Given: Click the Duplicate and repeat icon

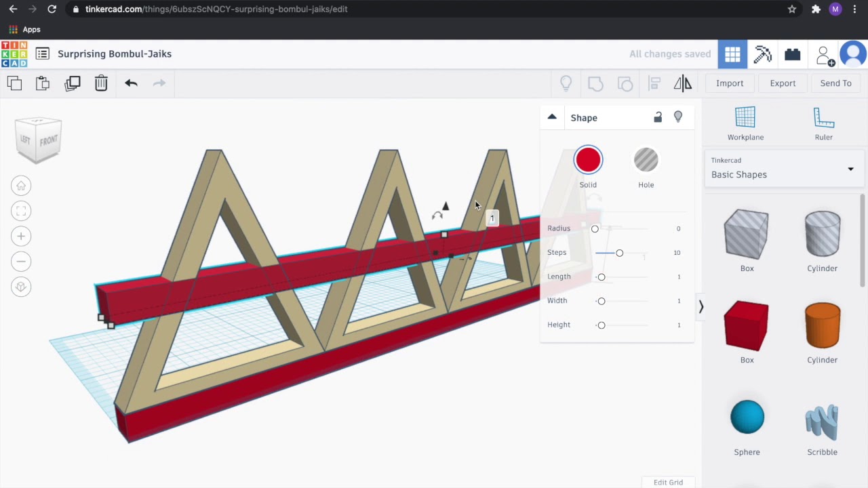Looking at the screenshot, I should click(73, 83).
